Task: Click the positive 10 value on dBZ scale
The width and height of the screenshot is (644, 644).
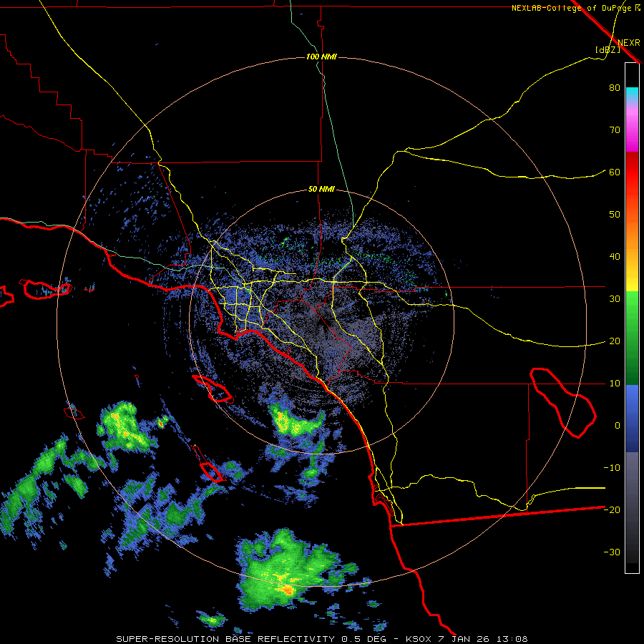Action: (615, 384)
